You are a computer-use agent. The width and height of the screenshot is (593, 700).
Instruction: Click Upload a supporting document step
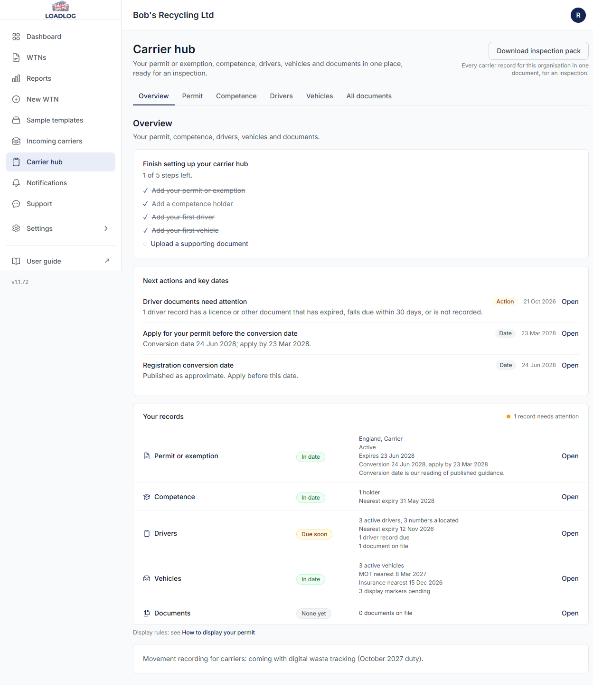click(x=199, y=244)
